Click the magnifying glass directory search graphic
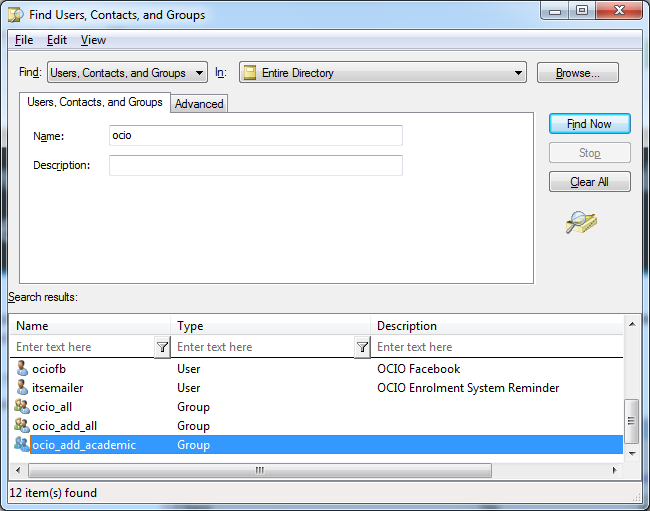Image resolution: width=650 pixels, height=511 pixels. coord(581,222)
